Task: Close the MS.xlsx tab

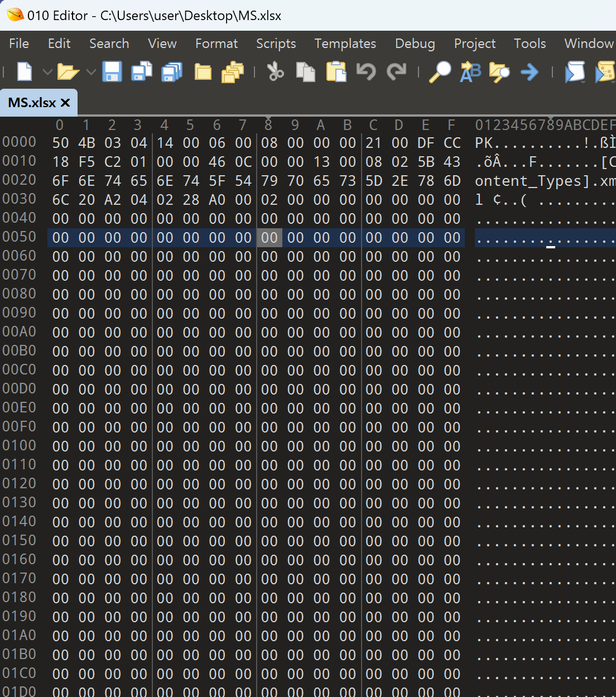Action: [65, 103]
